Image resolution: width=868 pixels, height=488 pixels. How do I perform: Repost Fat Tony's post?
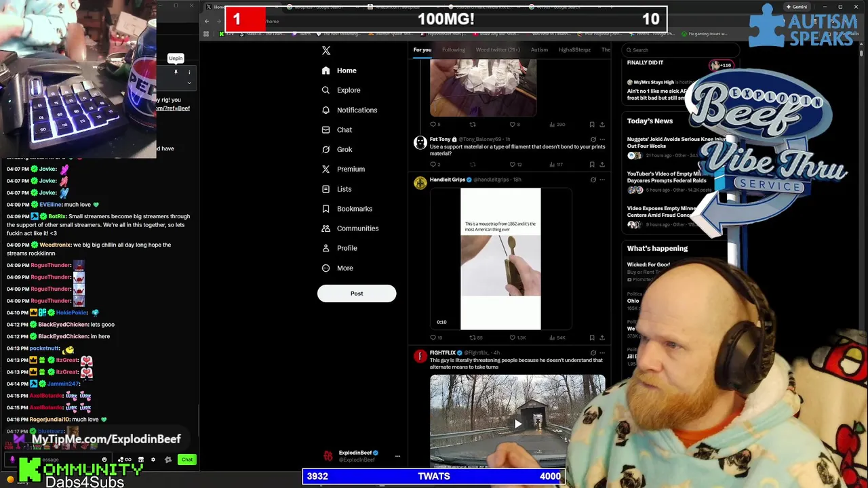pos(473,164)
